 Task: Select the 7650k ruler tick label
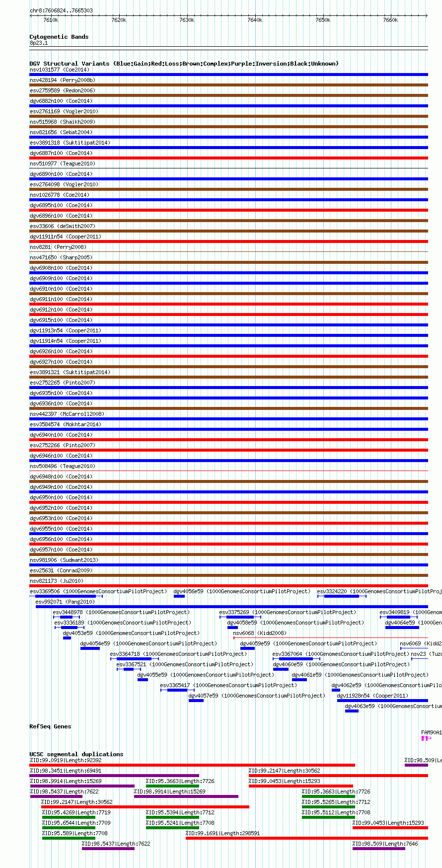coord(323,20)
